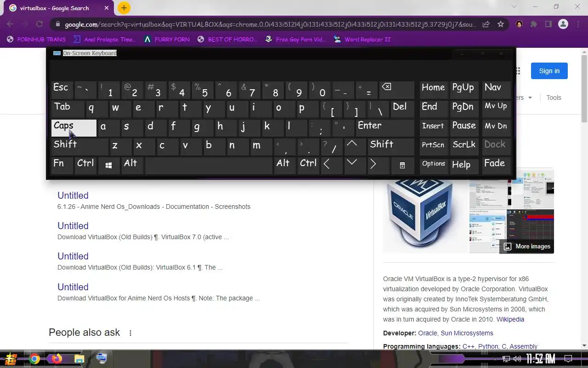Image resolution: width=588 pixels, height=368 pixels.
Task: Click the Mv Up key on keyboard
Action: 497,109
